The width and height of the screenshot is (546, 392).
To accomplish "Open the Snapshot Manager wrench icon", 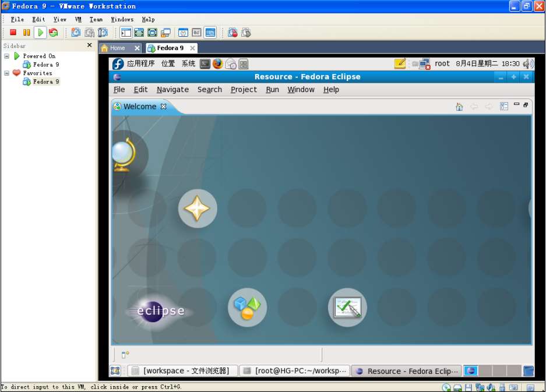I will pyautogui.click(x=103, y=33).
